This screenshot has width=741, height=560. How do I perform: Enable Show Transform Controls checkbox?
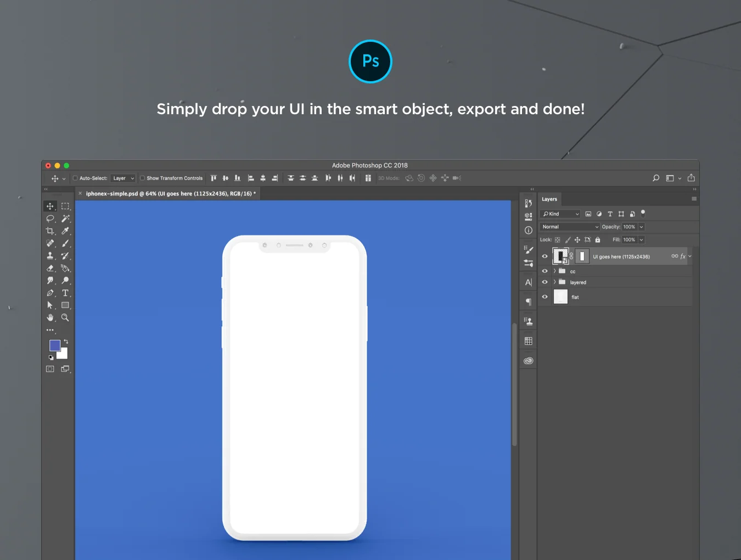142,178
